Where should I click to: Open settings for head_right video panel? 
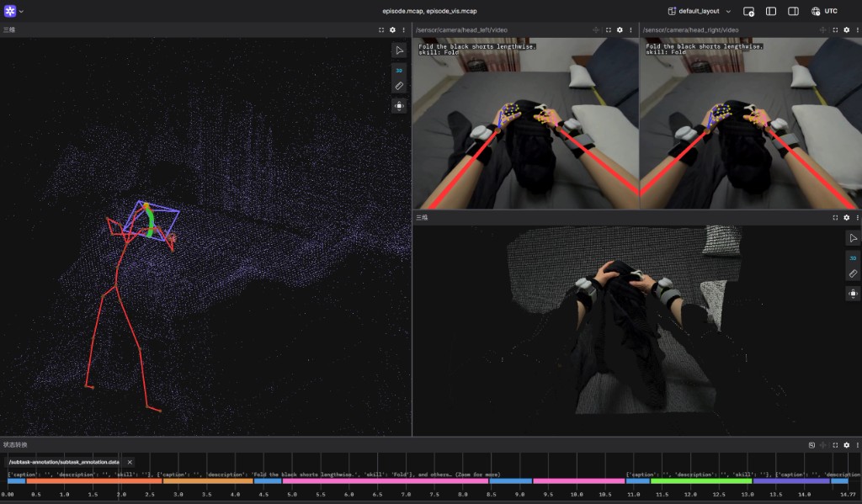pyautogui.click(x=847, y=29)
